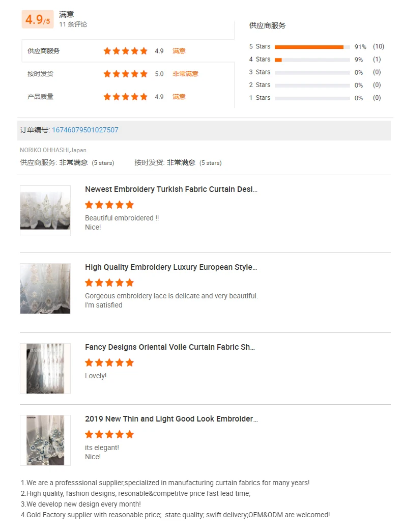Click the 5 Stars rating progress bar

(x=312, y=47)
